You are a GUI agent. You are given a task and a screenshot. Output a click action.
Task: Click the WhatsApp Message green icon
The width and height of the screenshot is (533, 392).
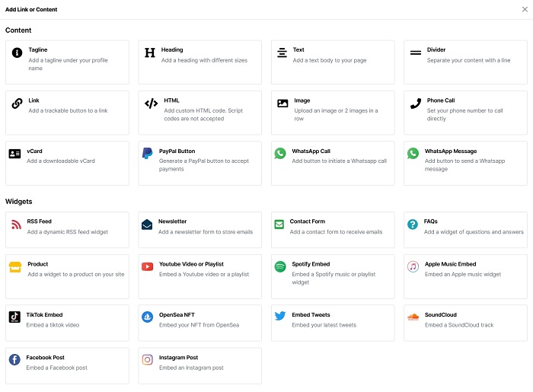click(x=413, y=154)
